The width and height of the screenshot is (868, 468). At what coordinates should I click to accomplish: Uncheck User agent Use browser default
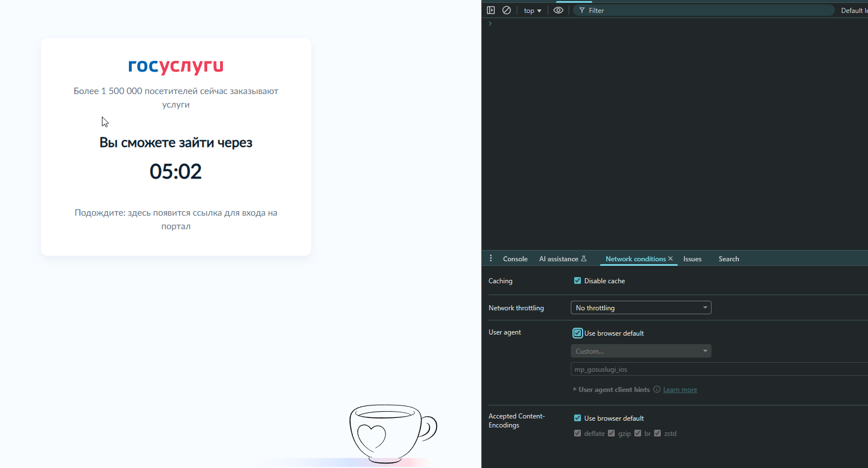coord(578,333)
